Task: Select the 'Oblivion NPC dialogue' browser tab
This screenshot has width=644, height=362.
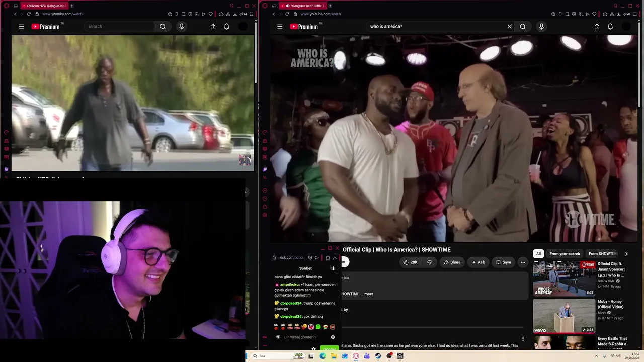Action: tap(44, 6)
